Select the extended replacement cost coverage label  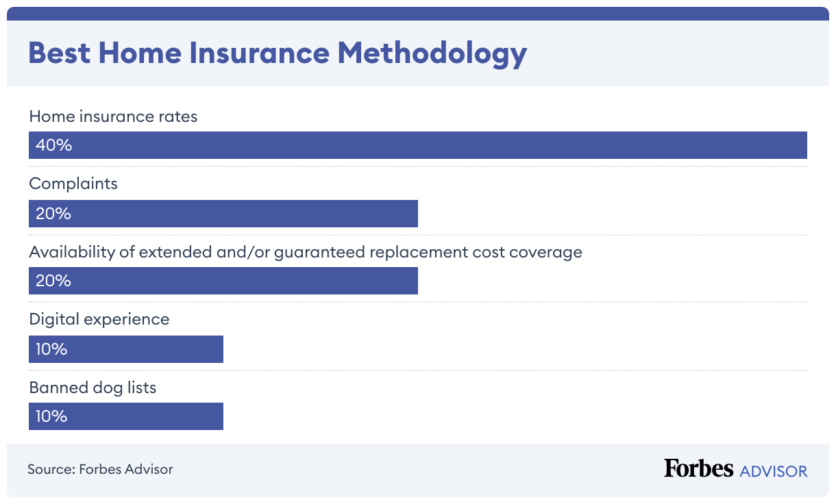coord(306,252)
